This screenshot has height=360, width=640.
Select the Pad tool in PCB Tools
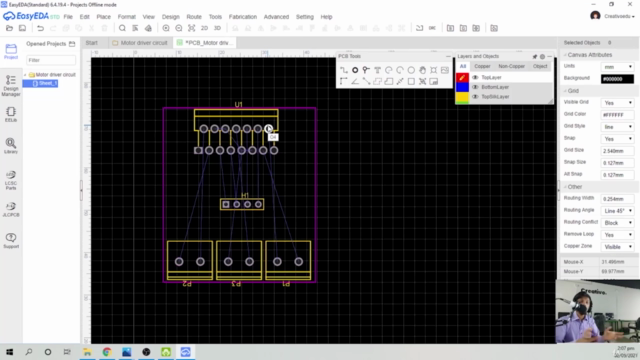(x=355, y=70)
